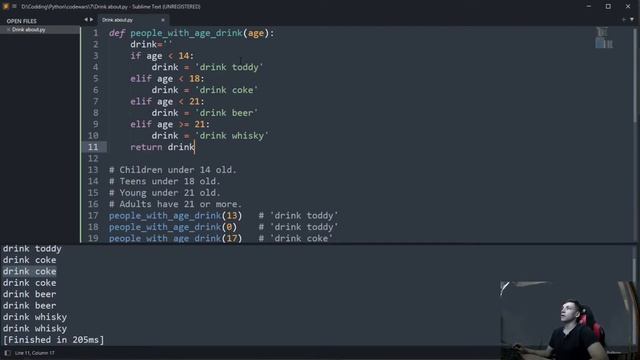Click comment '# Children under 14 old.'

coord(173,170)
